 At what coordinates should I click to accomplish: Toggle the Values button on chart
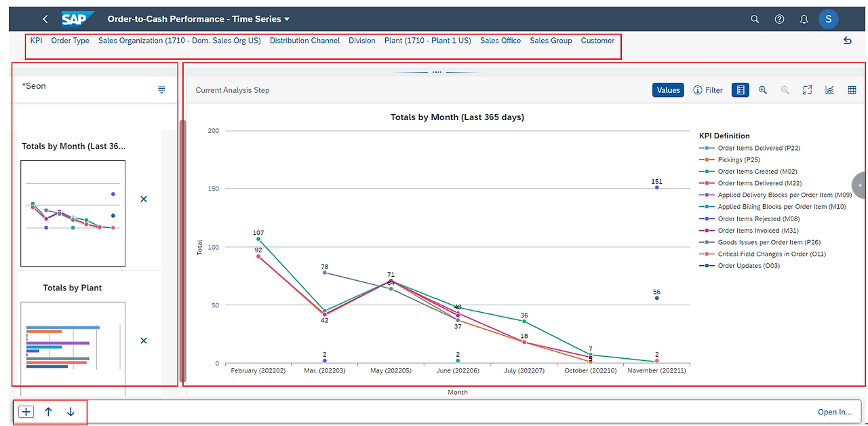(x=668, y=90)
